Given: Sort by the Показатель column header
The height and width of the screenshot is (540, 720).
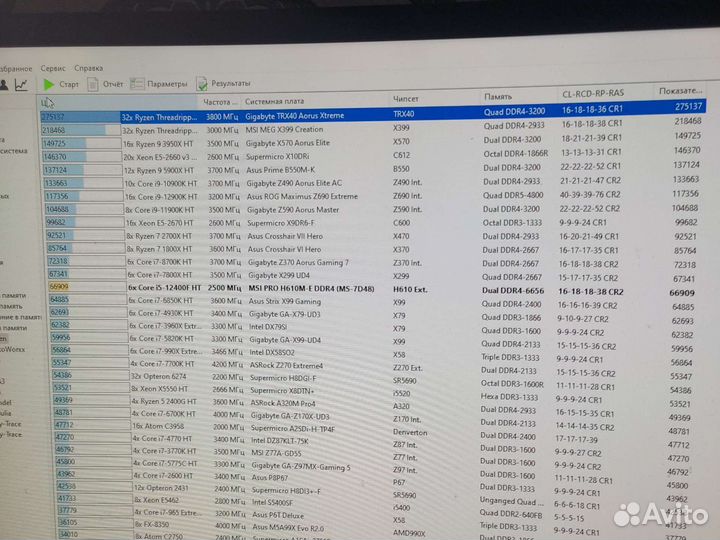Looking at the screenshot, I should tap(681, 91).
